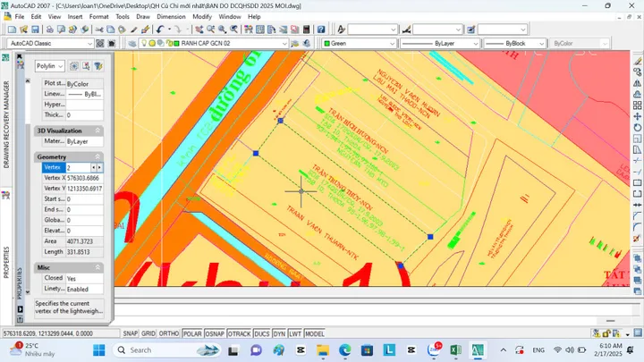Collapse Geometry section

point(97,156)
